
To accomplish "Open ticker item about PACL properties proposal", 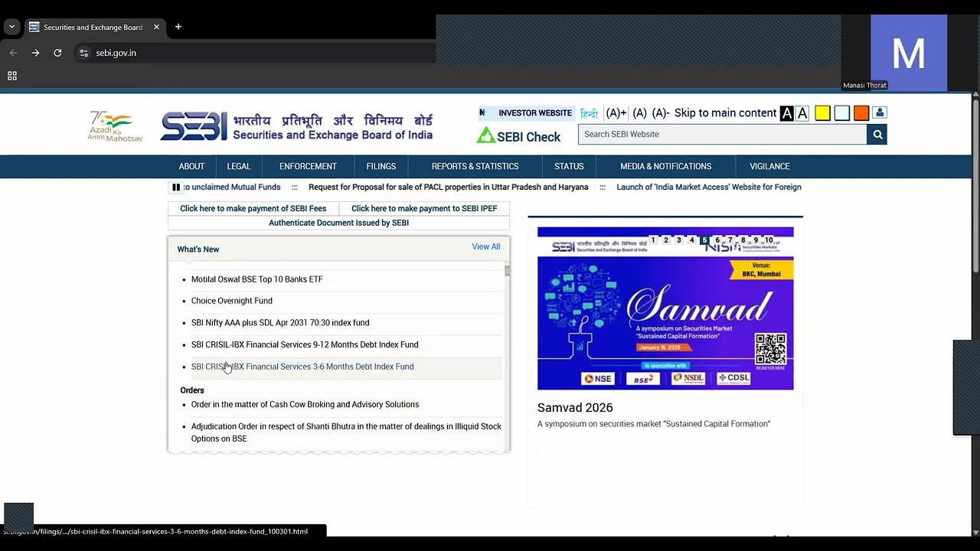I will tap(448, 187).
